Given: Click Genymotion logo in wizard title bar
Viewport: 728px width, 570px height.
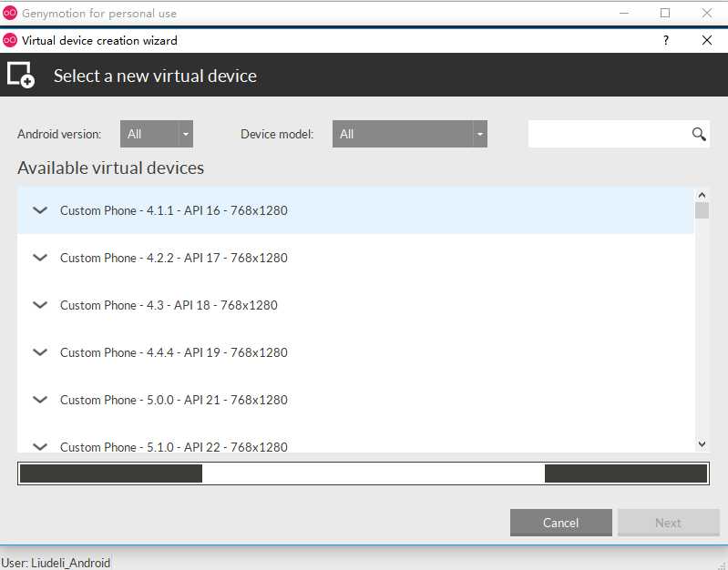Looking at the screenshot, I should [10, 40].
